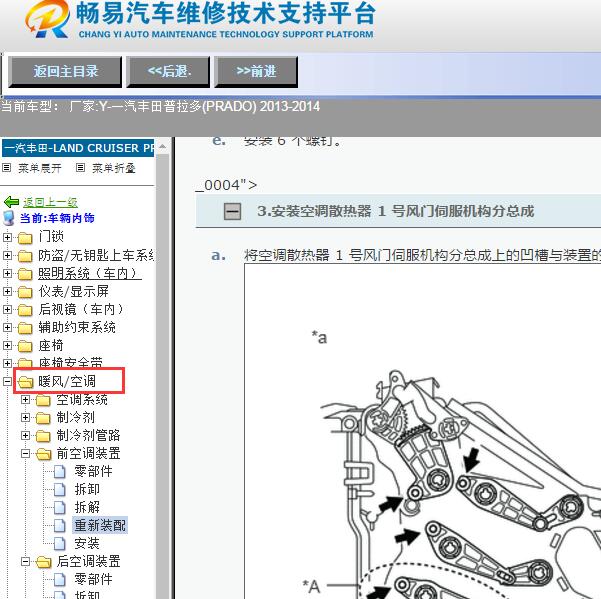Select 后空调装置 tree item
Screen dimensions: 601x599
click(x=89, y=561)
